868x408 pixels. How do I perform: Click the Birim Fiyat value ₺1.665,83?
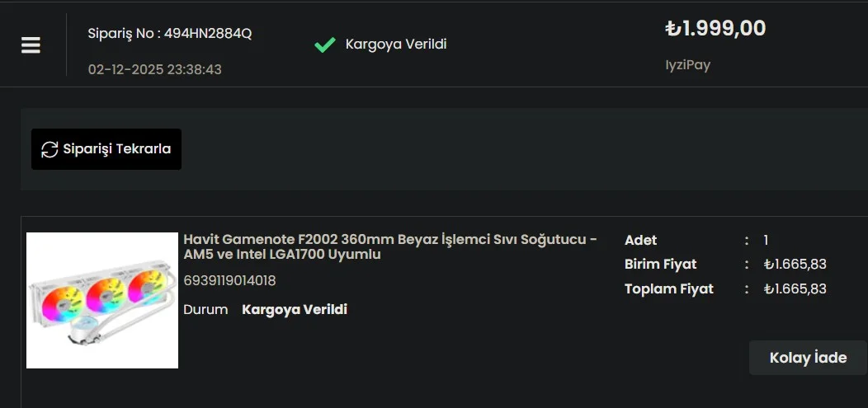click(x=795, y=264)
